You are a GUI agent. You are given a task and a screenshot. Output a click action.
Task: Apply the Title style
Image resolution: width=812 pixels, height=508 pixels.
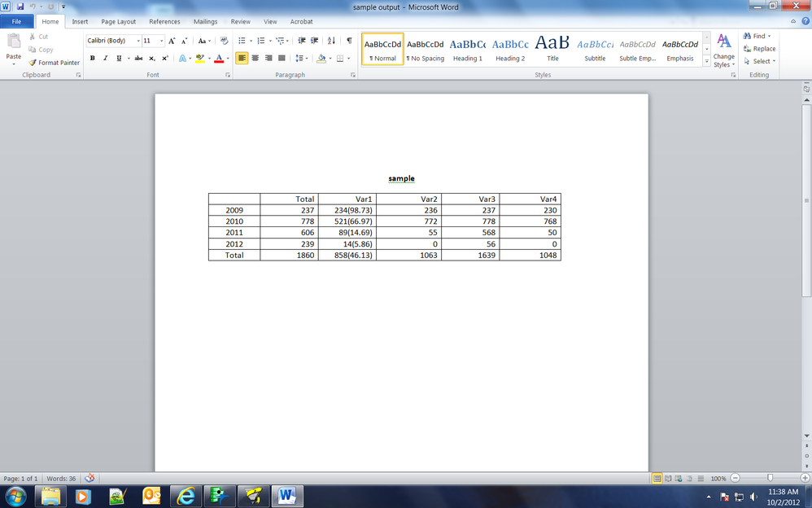tap(552, 49)
